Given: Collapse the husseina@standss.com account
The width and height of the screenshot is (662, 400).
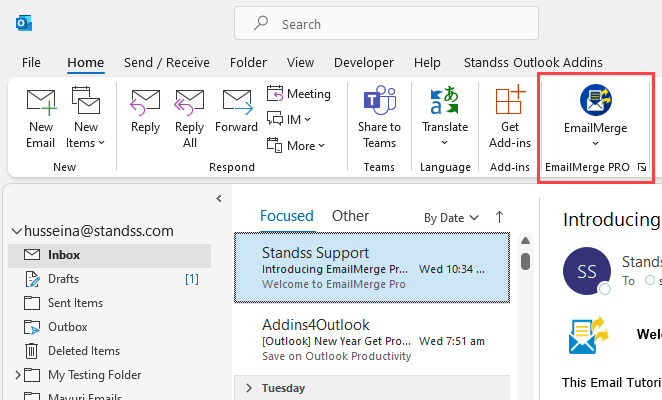Looking at the screenshot, I should pyautogui.click(x=16, y=231).
